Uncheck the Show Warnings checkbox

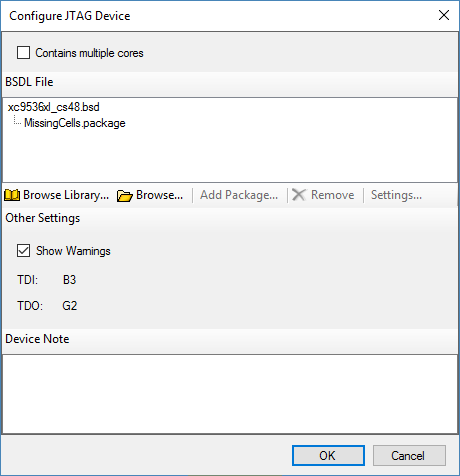[23, 251]
